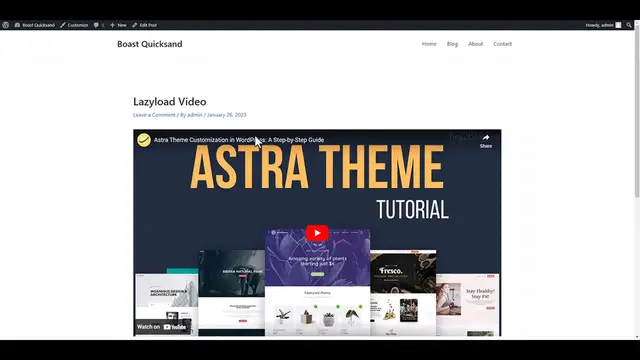Click the admin bar search magnifier icon
Viewport: 640px width, 360px height.
[629, 25]
